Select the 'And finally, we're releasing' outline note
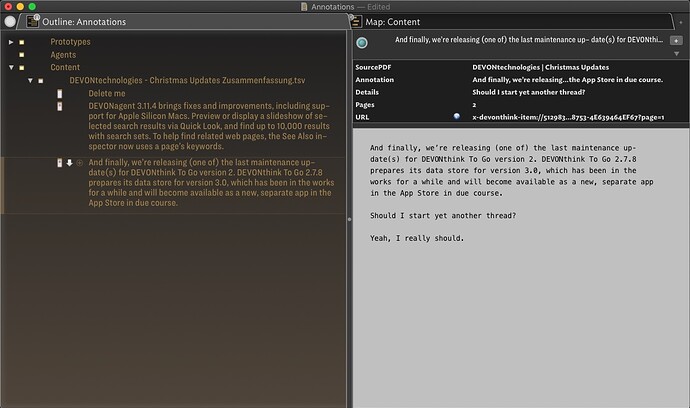The width and height of the screenshot is (690, 408). (211, 183)
